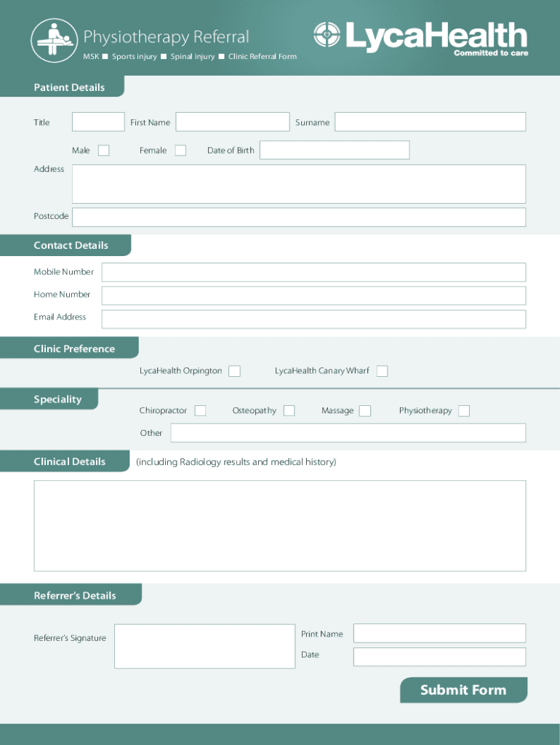
Task: Select the Date of Birth field
Action: pyautogui.click(x=335, y=151)
